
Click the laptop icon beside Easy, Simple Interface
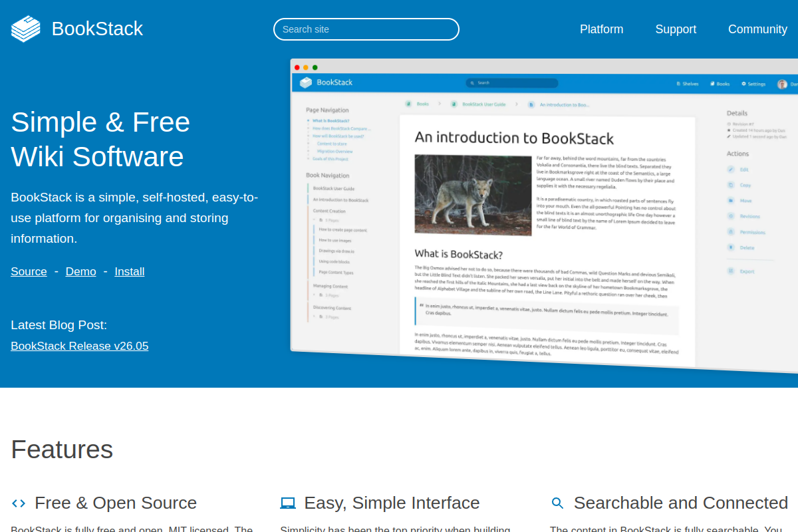(288, 503)
